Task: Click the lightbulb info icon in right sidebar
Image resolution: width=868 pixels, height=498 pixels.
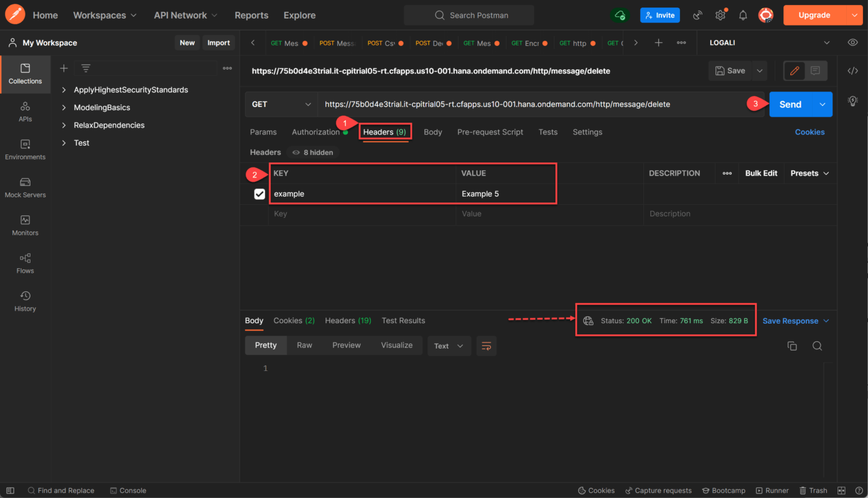Action: pyautogui.click(x=852, y=101)
